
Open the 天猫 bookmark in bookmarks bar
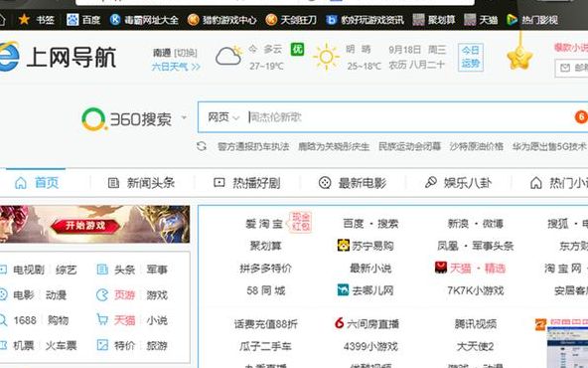point(481,20)
